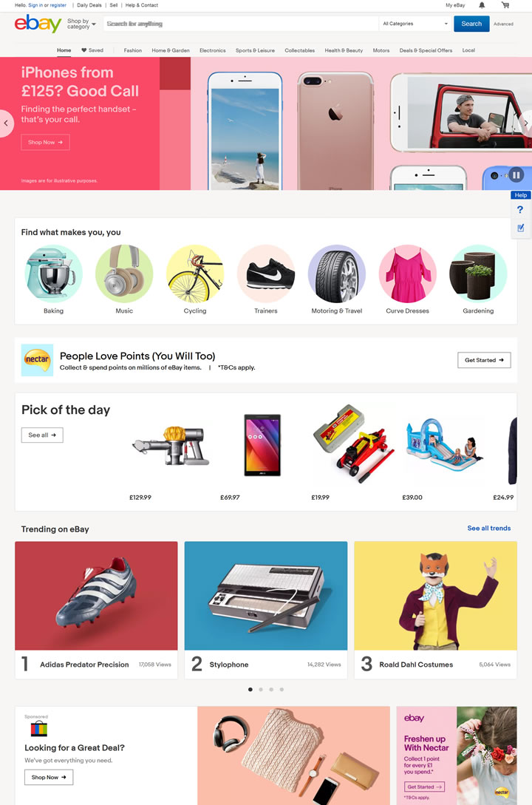Open the notifications bell icon

coord(482,5)
